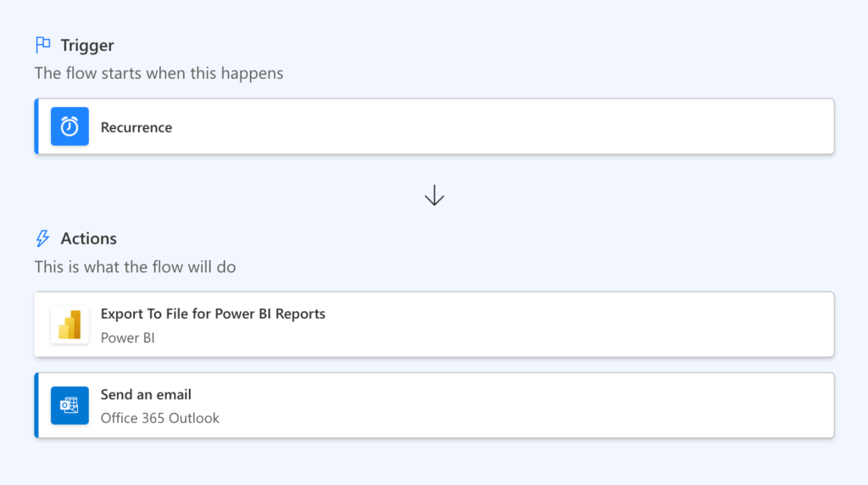The width and height of the screenshot is (868, 485).
Task: Select the Trigger heading text
Action: click(87, 46)
